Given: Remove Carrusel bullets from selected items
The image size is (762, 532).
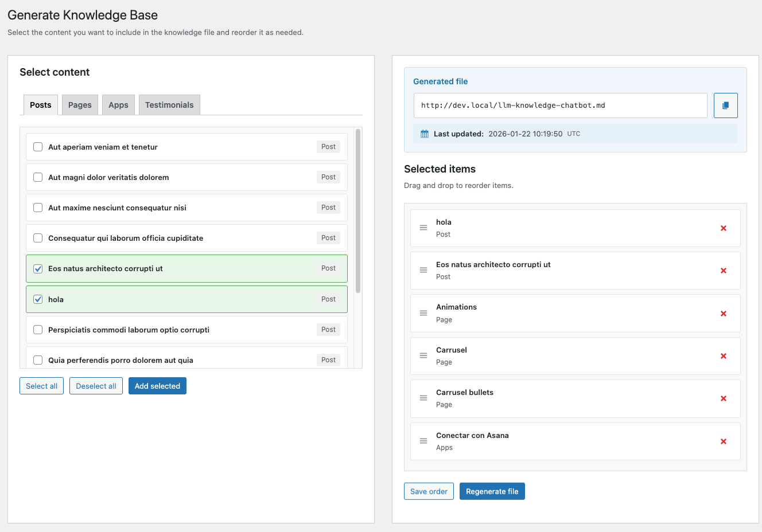Looking at the screenshot, I should tap(724, 398).
